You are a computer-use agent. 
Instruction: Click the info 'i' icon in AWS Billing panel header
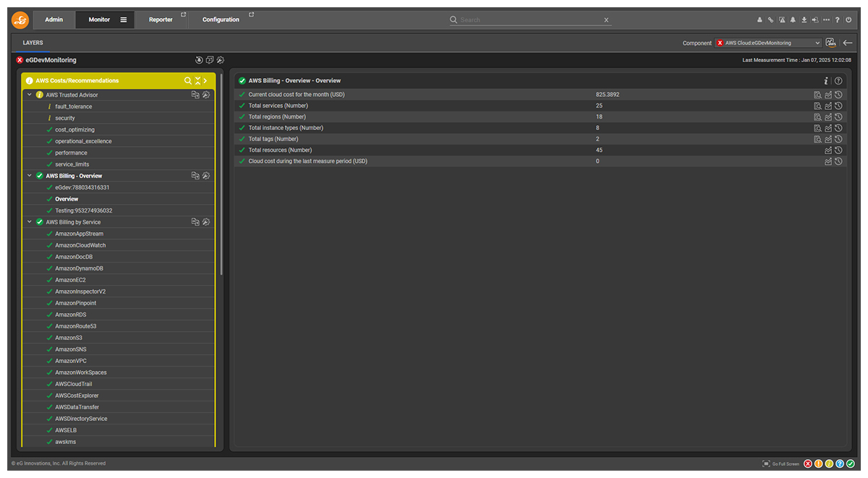pyautogui.click(x=826, y=81)
